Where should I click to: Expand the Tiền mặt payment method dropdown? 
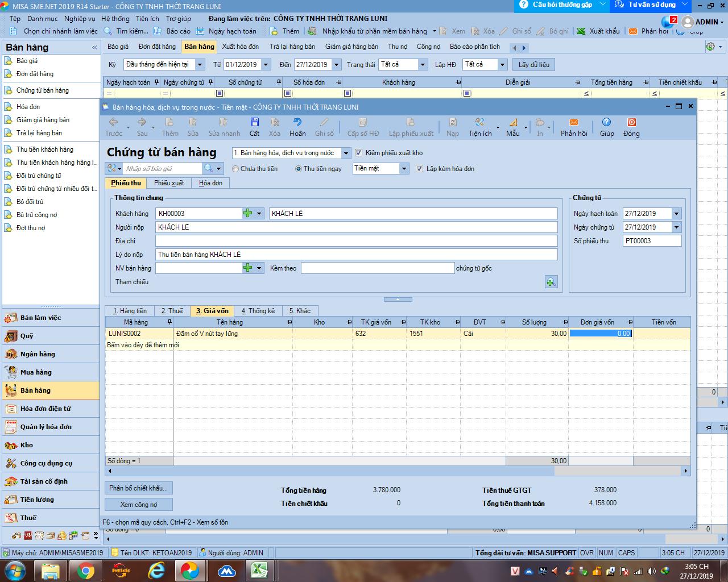click(404, 169)
